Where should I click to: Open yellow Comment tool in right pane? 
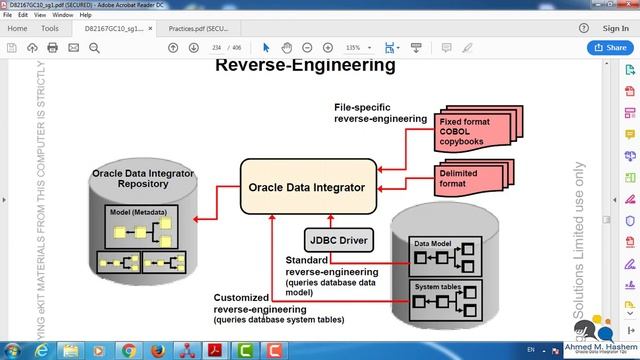[x=630, y=134]
